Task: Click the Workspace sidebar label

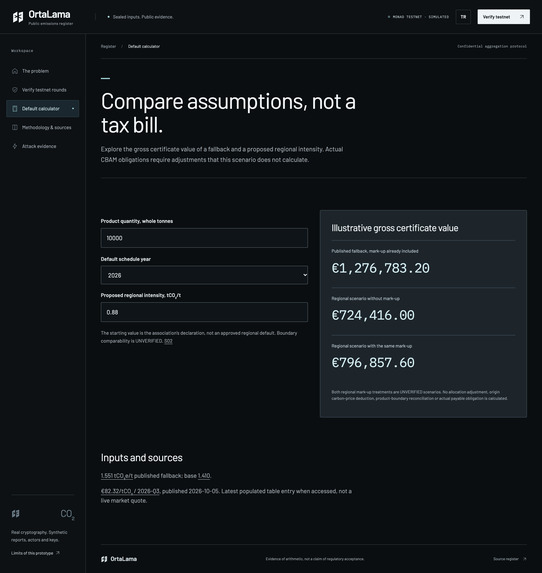Action: 22,51
